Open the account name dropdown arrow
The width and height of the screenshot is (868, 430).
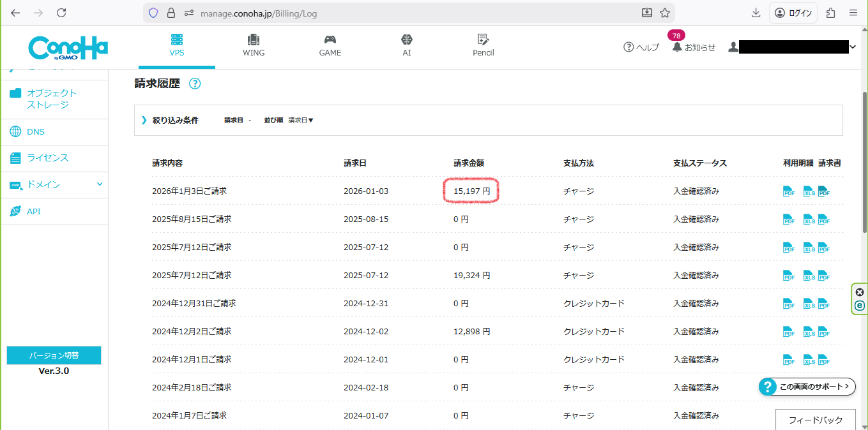(x=853, y=47)
